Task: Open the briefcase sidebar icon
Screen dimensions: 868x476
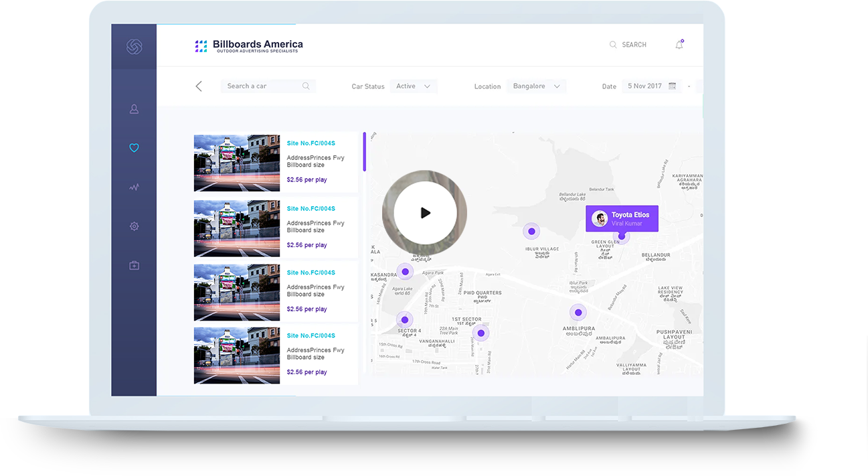Action: (134, 266)
